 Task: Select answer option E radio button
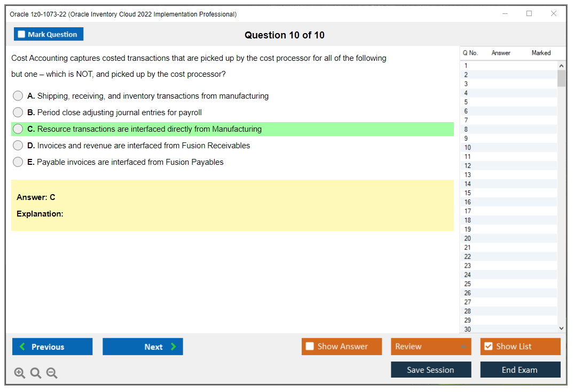point(18,162)
